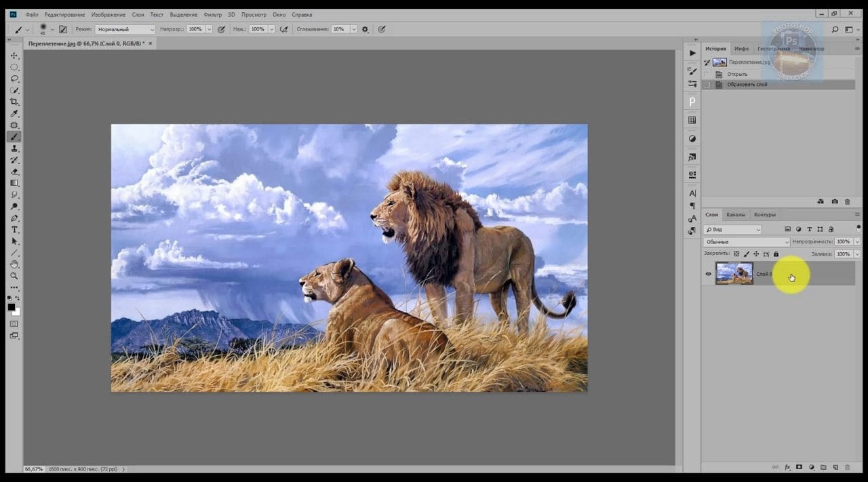
Task: Select the Crop tool
Action: (x=14, y=102)
